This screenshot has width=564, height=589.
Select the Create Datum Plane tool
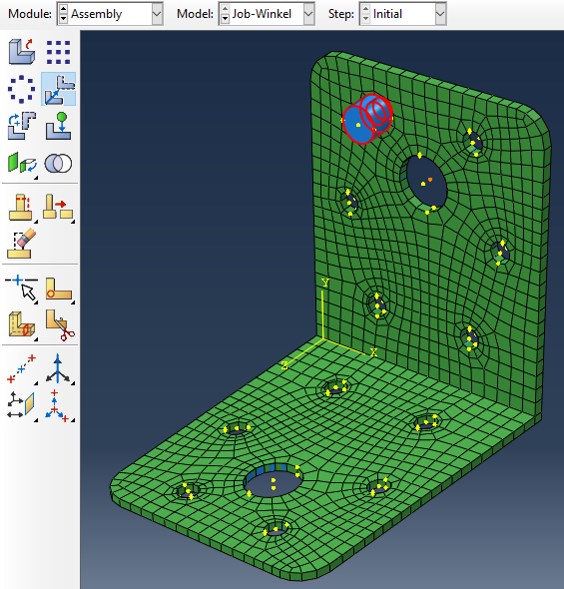tap(22, 405)
